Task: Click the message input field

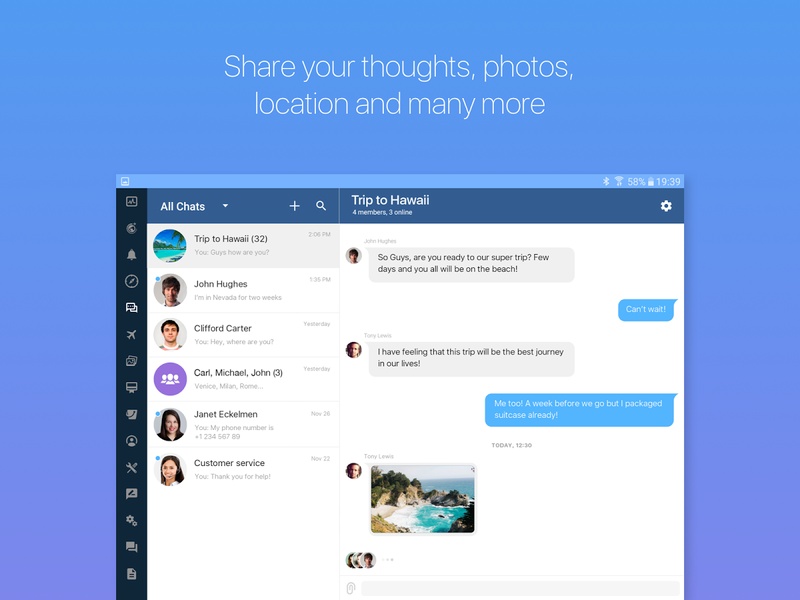Action: point(520,588)
